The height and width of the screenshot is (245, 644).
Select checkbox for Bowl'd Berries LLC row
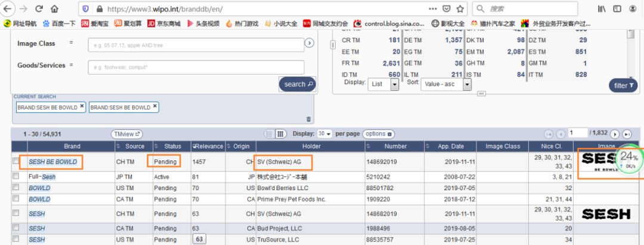pyautogui.click(x=16, y=187)
